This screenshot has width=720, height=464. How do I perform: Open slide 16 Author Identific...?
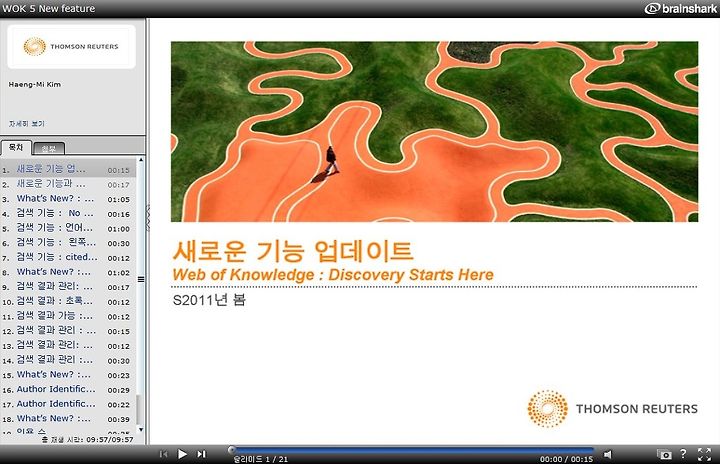click(68, 390)
